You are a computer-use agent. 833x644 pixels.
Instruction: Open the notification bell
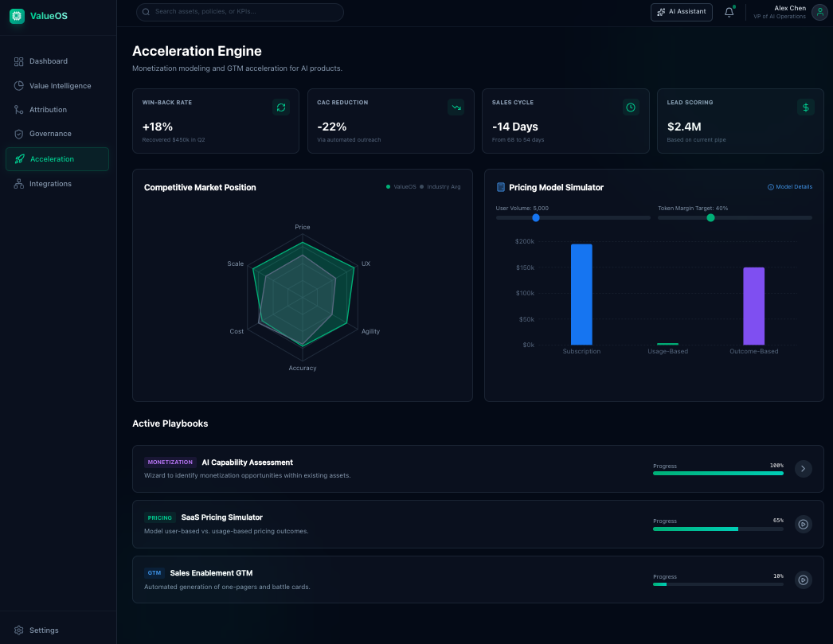pyautogui.click(x=728, y=12)
